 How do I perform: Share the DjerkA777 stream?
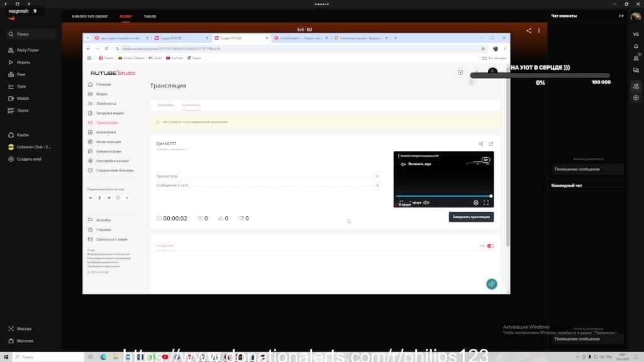tap(480, 144)
